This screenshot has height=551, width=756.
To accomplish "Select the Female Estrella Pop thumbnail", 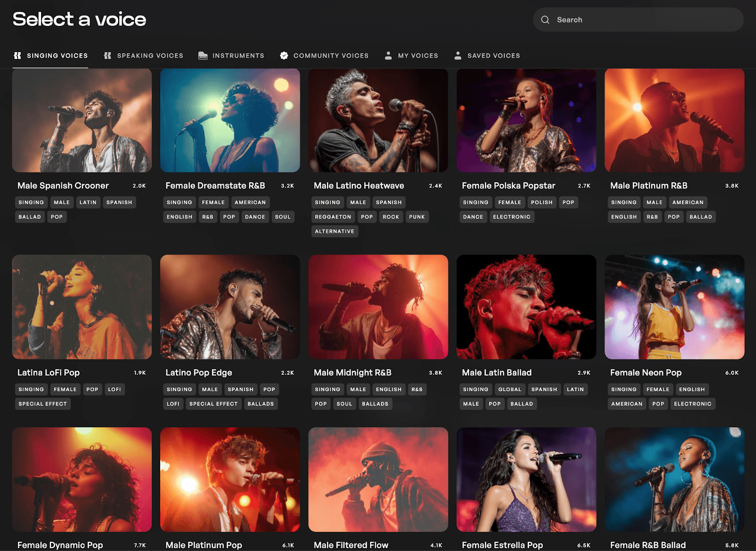I will coord(526,480).
